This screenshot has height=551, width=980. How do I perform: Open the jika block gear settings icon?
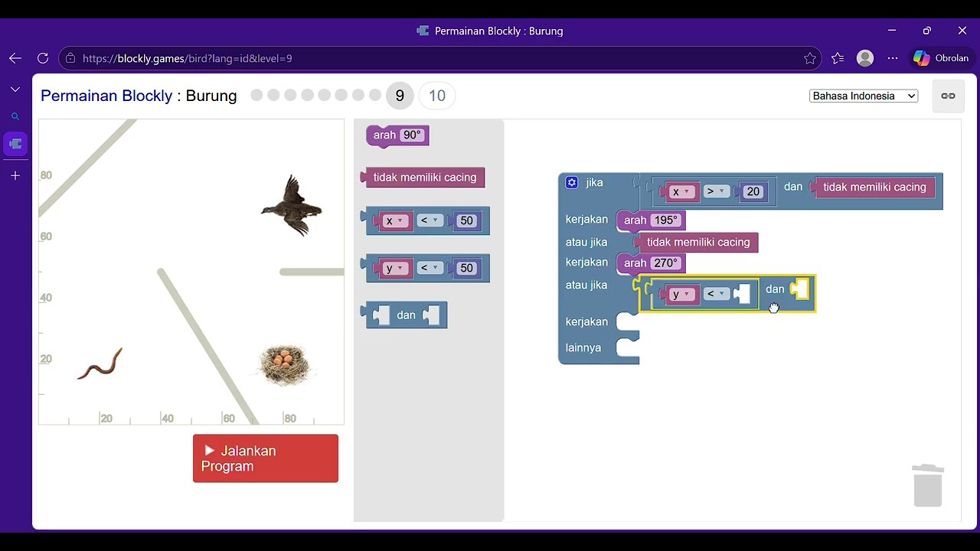tap(572, 182)
